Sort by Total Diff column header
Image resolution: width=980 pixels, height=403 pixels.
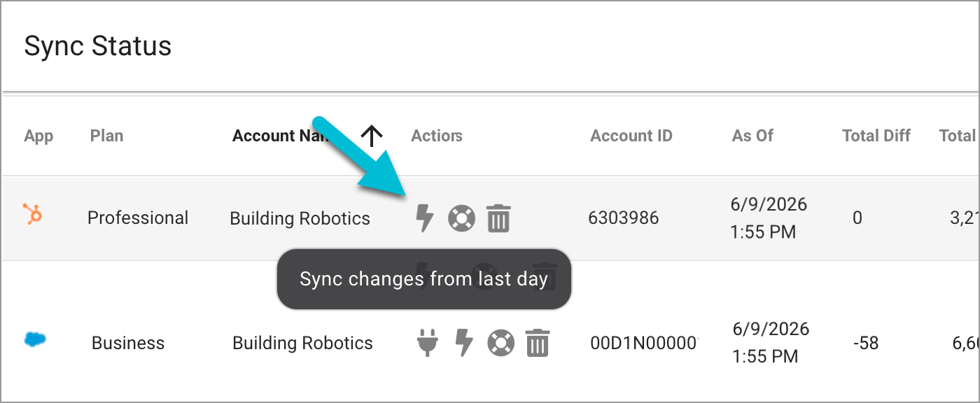[876, 136]
